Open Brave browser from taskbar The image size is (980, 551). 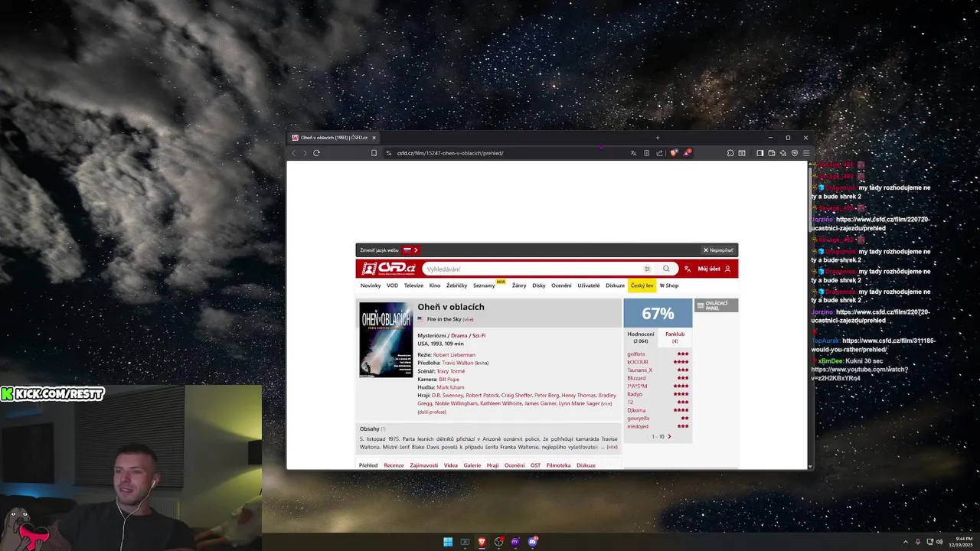[482, 542]
